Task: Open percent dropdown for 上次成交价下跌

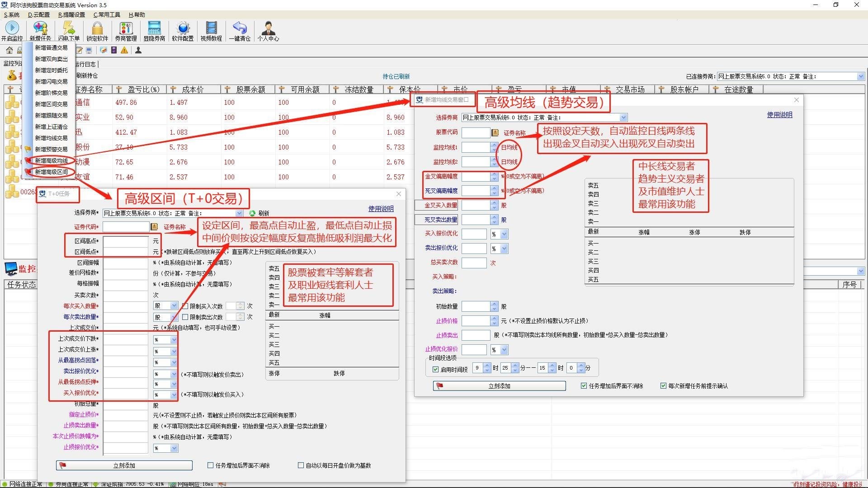Action: coord(174,339)
